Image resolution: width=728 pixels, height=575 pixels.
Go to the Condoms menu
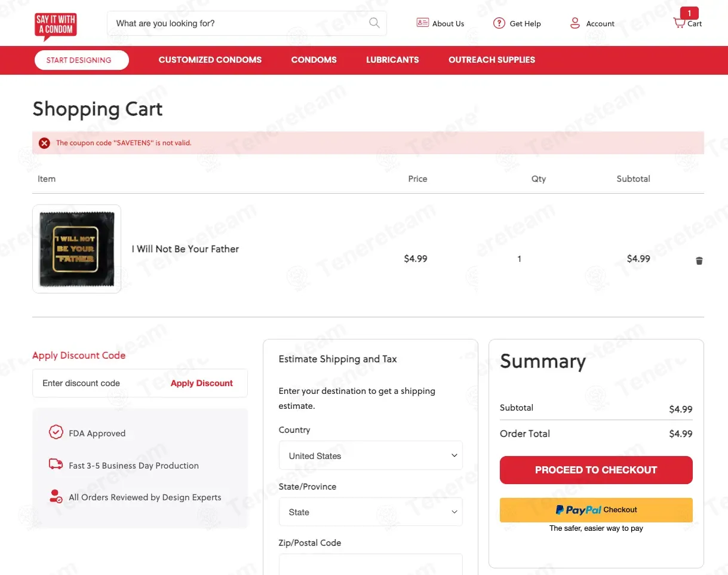click(314, 60)
